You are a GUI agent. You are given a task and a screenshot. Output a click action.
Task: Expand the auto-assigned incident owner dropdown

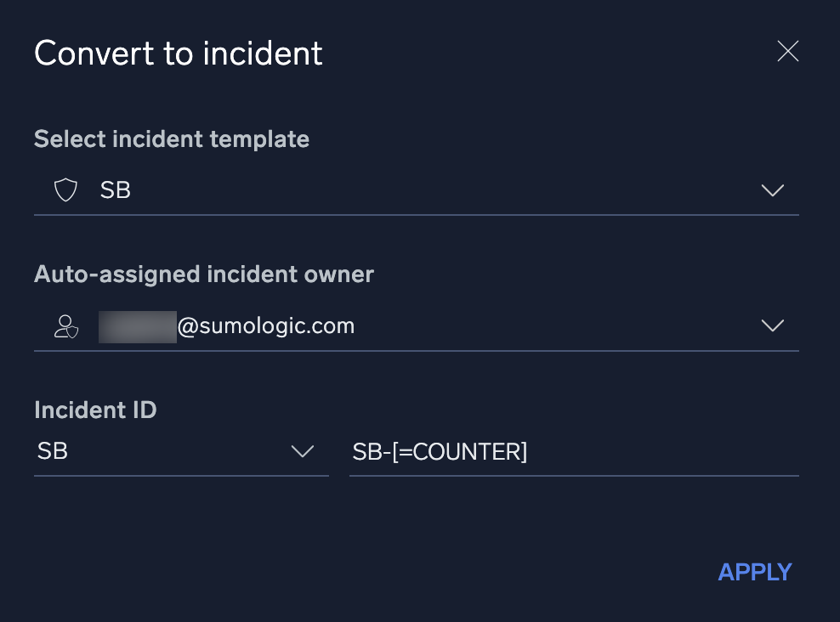point(773,325)
